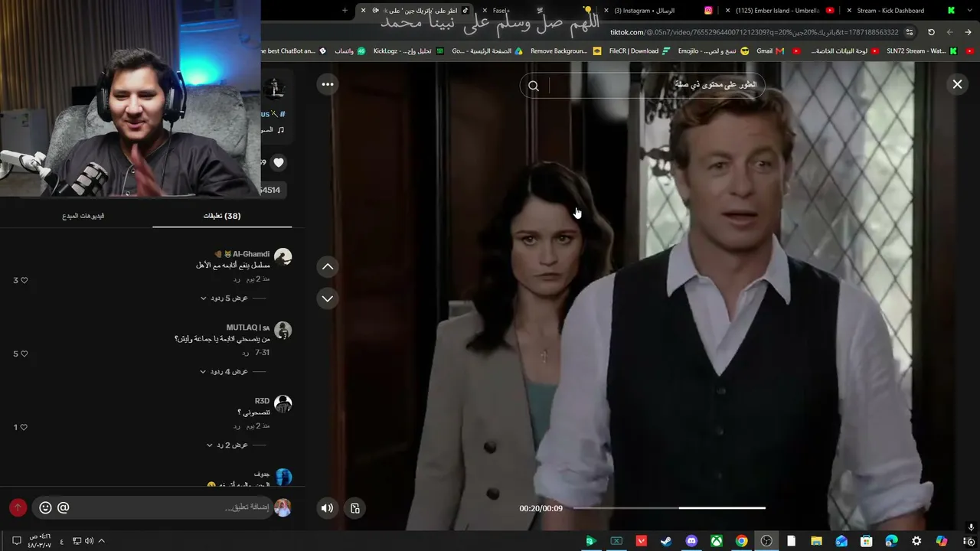Open Copilot from the taskbar

(x=941, y=541)
